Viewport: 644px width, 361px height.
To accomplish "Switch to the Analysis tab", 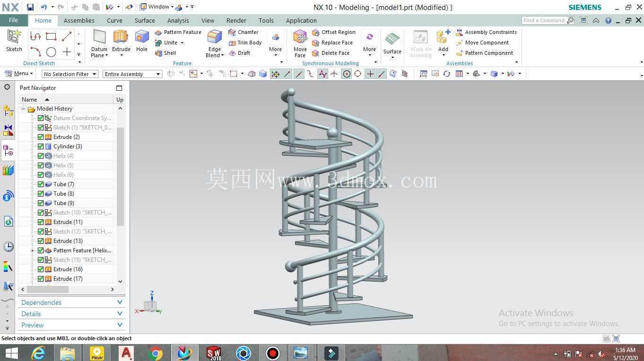I will pyautogui.click(x=178, y=20).
